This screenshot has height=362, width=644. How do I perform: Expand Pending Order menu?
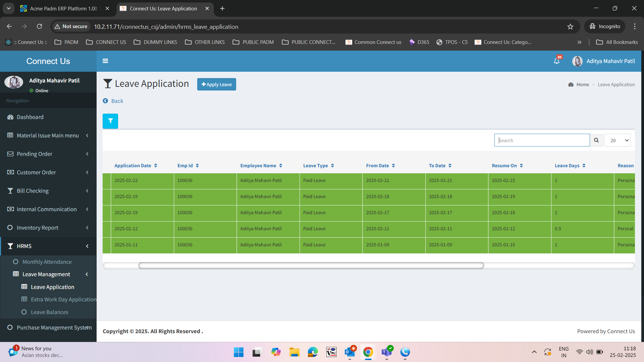click(48, 154)
